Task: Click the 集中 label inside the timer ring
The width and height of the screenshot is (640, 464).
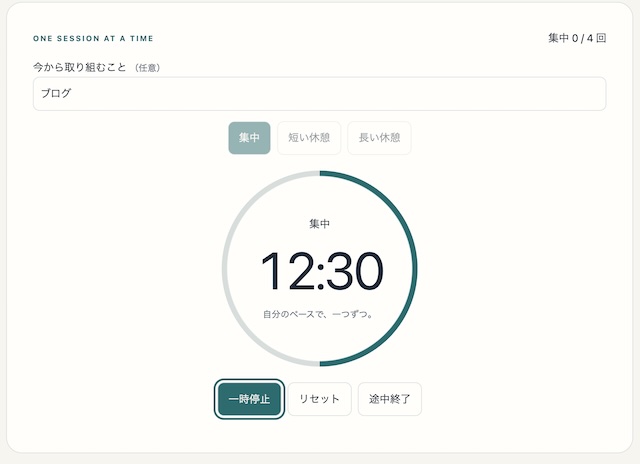Action: point(319,224)
